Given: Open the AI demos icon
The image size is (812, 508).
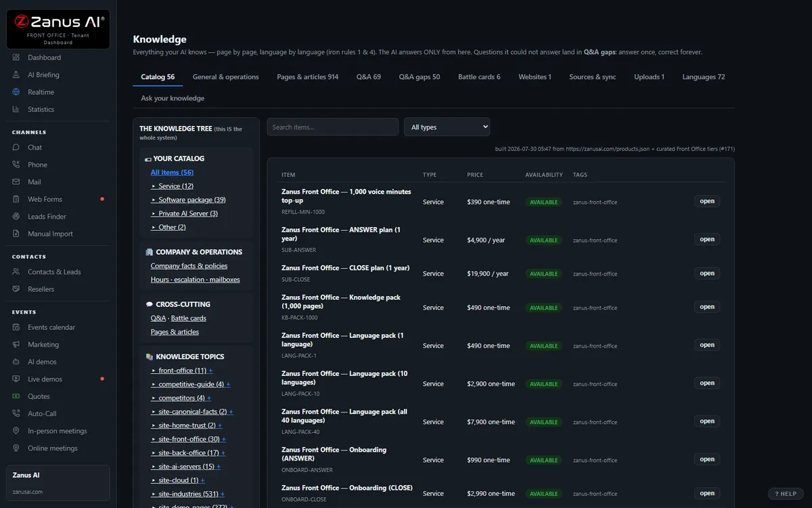Looking at the screenshot, I should click(x=16, y=362).
